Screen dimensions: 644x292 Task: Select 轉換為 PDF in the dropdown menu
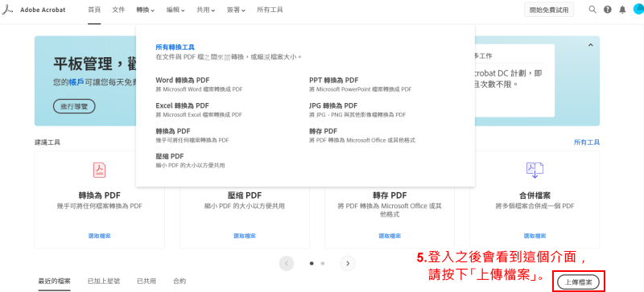point(173,131)
